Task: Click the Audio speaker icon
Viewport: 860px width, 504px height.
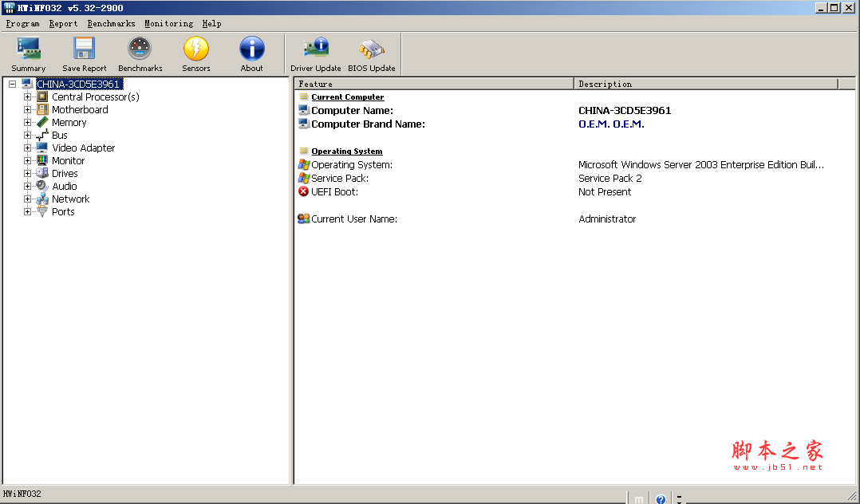Action: pyautogui.click(x=42, y=186)
